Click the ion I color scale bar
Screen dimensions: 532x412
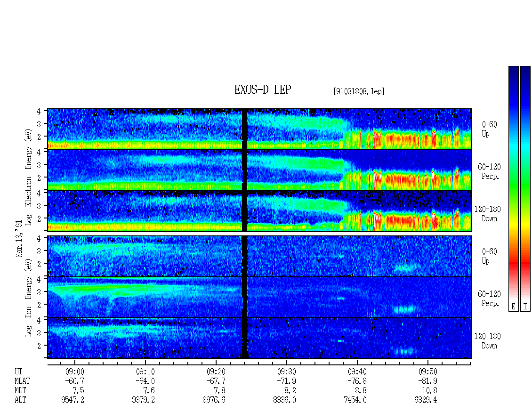click(x=525, y=183)
